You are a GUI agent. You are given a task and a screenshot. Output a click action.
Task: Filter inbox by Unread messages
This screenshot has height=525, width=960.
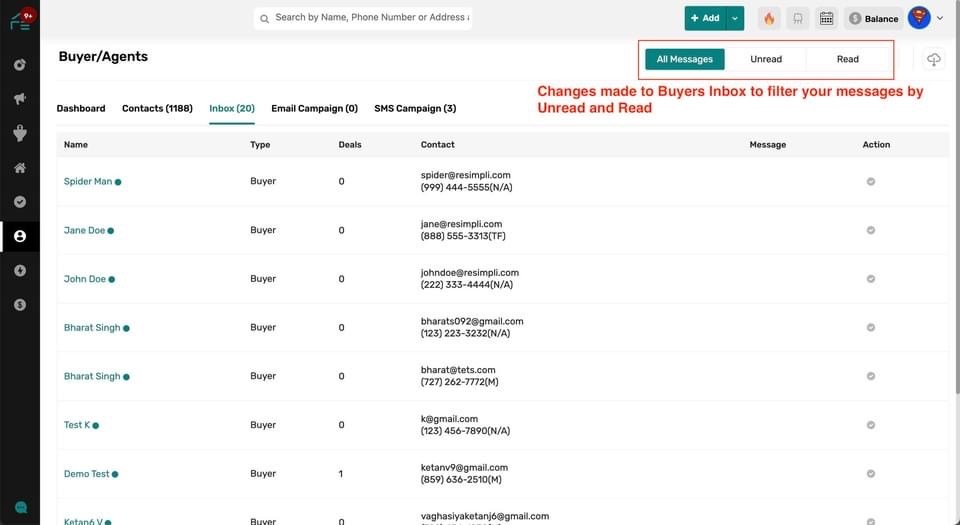(x=766, y=59)
